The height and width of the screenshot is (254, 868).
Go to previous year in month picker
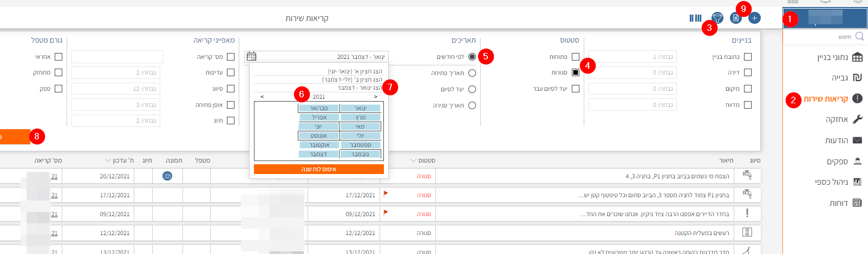[x=262, y=97]
